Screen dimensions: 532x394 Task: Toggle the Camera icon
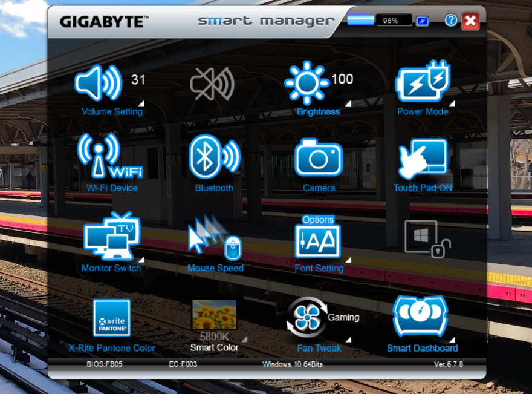pos(319,157)
